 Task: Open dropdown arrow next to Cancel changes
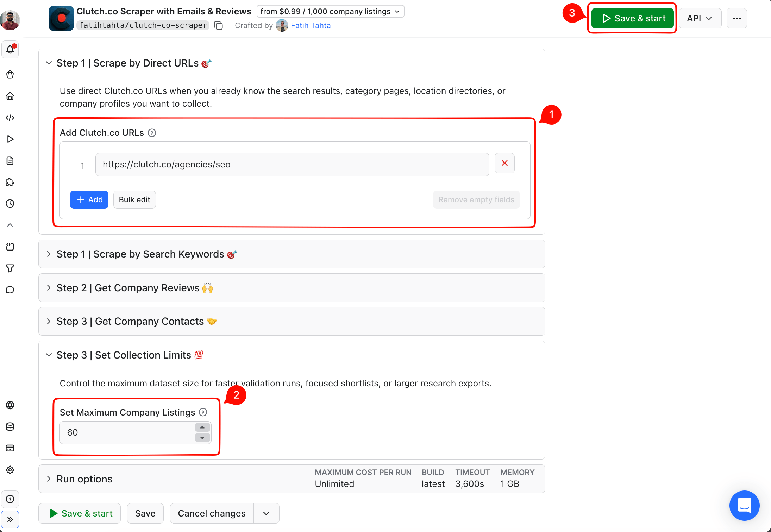tap(267, 513)
